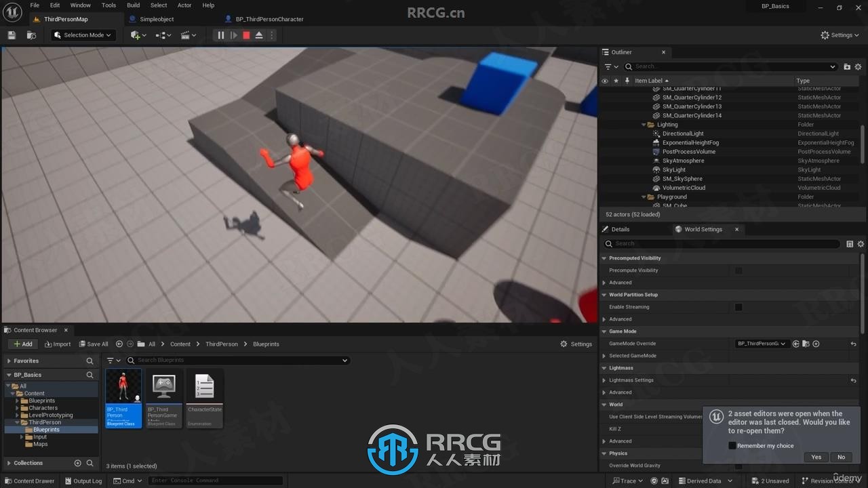Click the star favorites column in Outliner
868x488 pixels.
[616, 81]
